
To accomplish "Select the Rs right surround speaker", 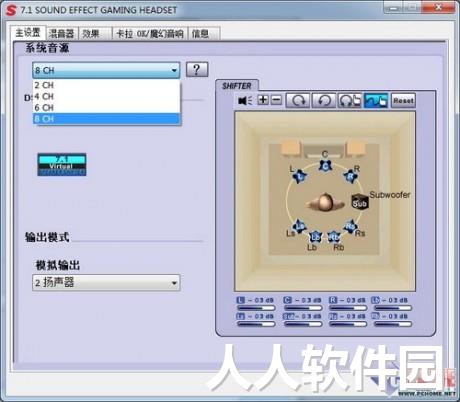I will (x=350, y=227).
